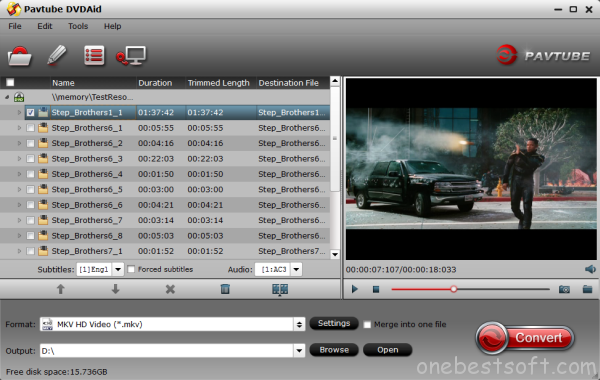
Task: Check the Step_Brothers6_1 checkbox
Action: point(30,128)
